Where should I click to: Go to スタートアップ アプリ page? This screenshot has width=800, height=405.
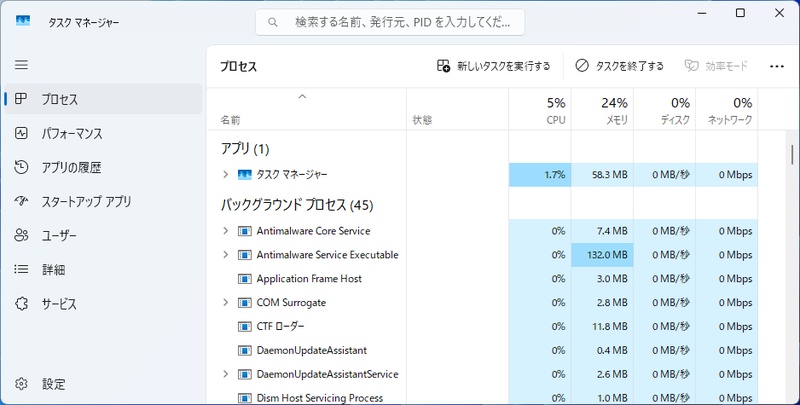point(103,201)
